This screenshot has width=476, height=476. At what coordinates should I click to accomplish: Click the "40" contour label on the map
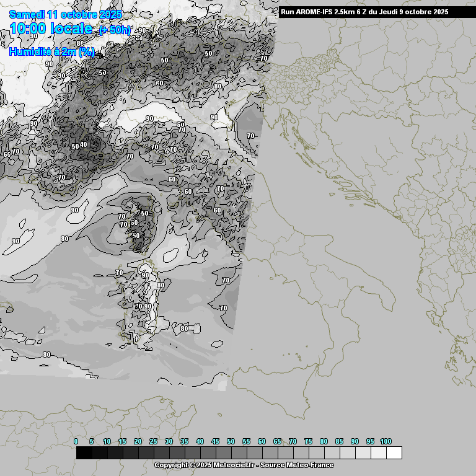[x=83, y=144]
